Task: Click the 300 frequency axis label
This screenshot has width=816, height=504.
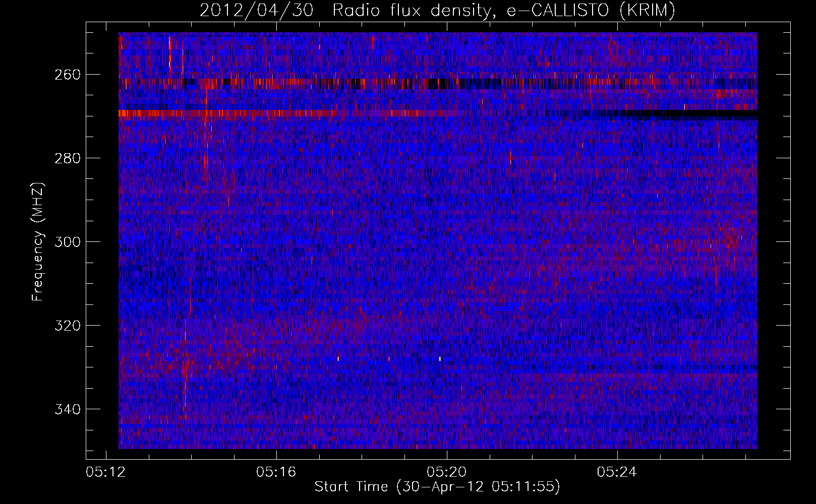Action: click(67, 242)
